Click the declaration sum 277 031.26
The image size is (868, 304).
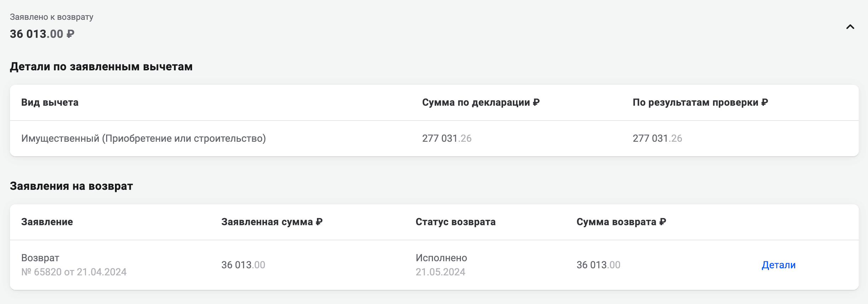pos(447,139)
